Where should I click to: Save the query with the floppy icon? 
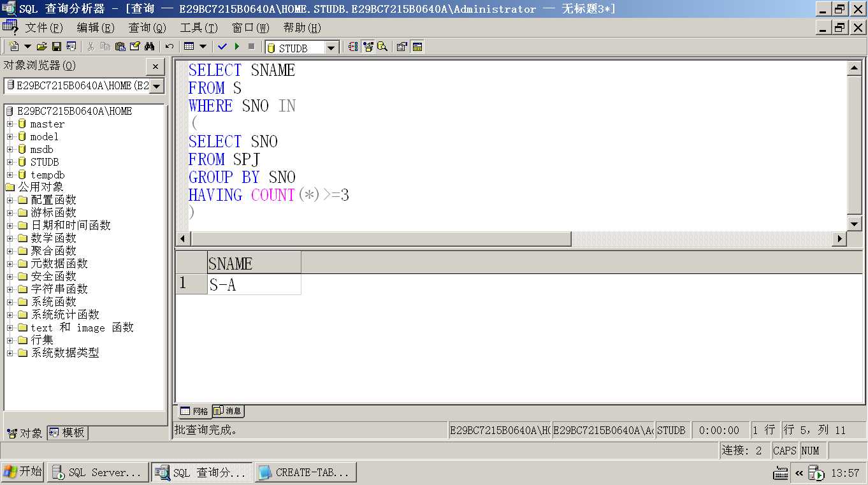pos(57,47)
